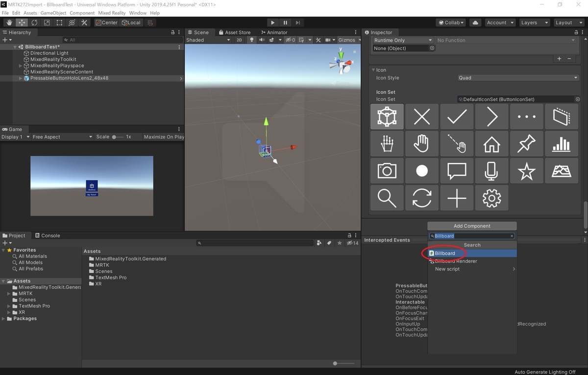
Task: Toggle Hierarchy panel lock
Action: click(x=172, y=32)
